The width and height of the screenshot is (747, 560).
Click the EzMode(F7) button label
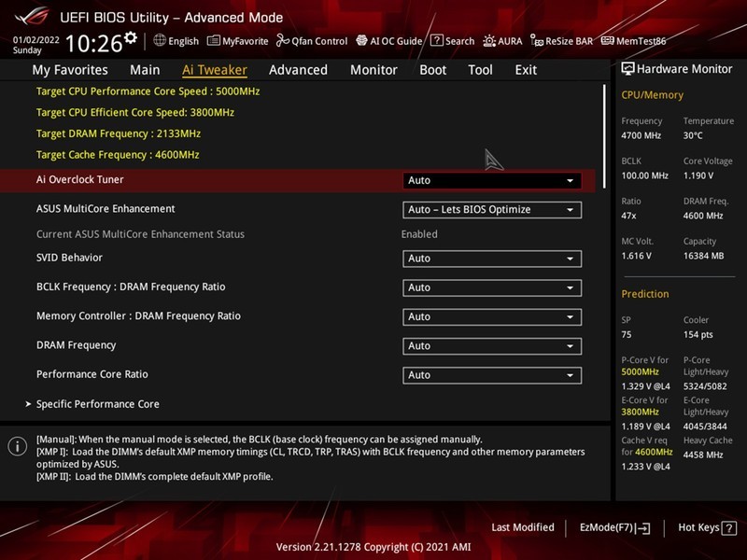tap(606, 527)
